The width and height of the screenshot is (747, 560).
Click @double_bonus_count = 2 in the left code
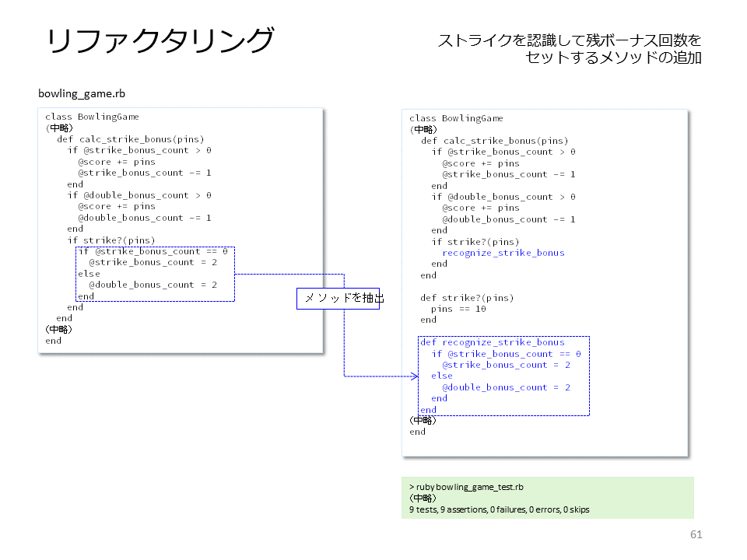153,285
